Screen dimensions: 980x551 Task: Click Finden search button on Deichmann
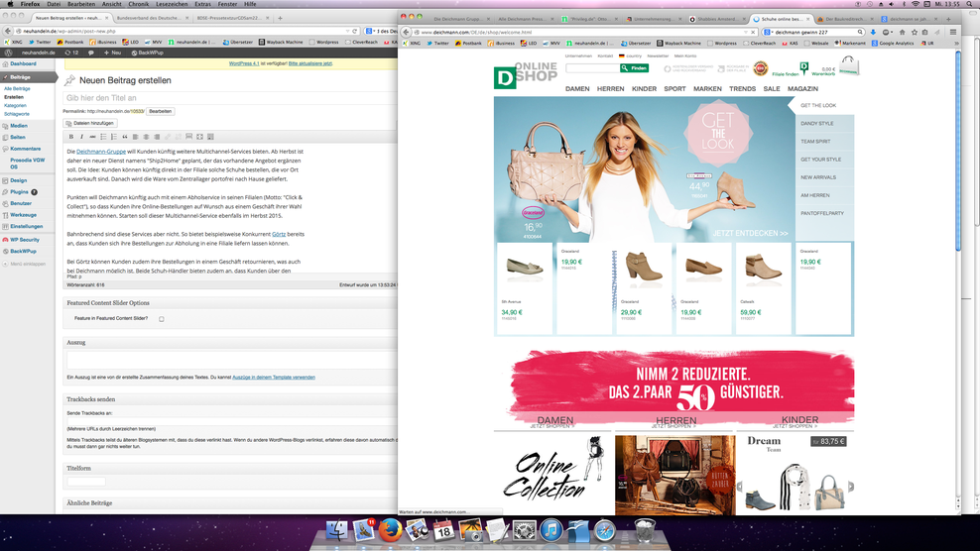point(634,68)
